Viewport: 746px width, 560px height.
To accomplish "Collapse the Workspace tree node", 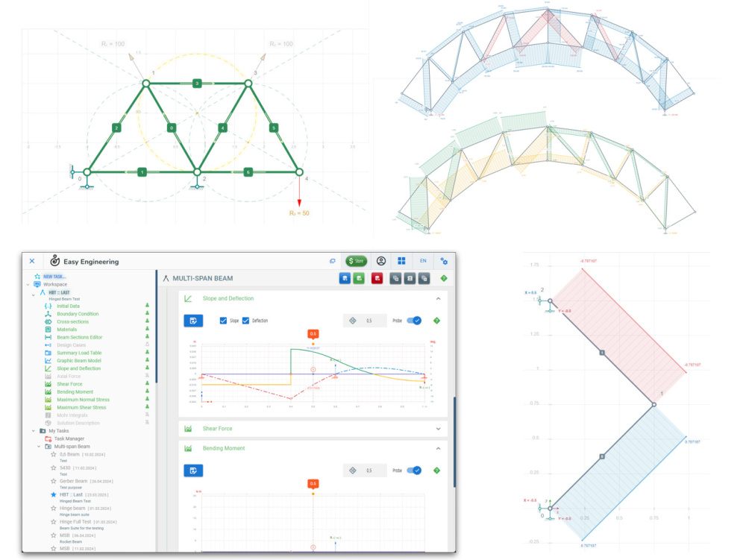I will click(x=28, y=284).
